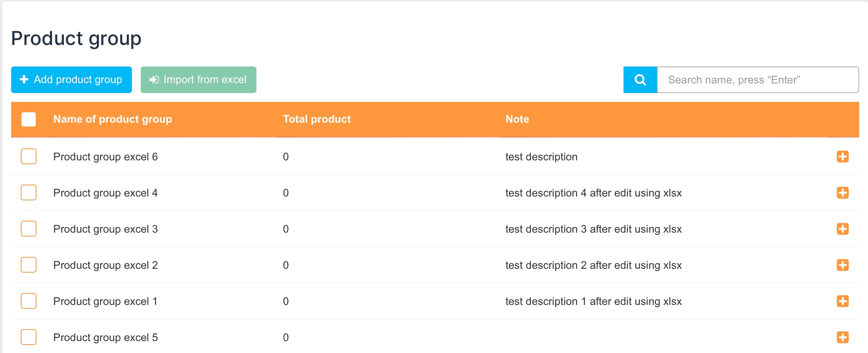The image size is (868, 353).
Task: Mark checkbox for Product group excel 2
Action: point(29,265)
